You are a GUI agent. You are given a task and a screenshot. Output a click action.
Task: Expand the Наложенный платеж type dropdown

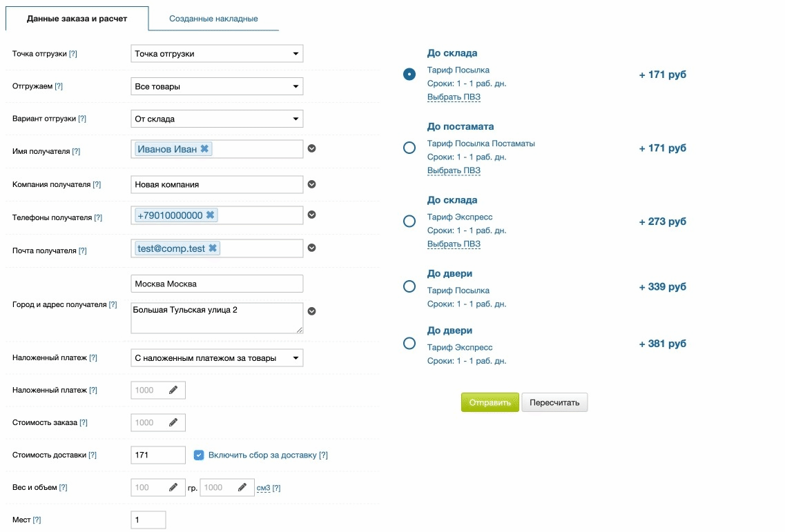point(217,358)
